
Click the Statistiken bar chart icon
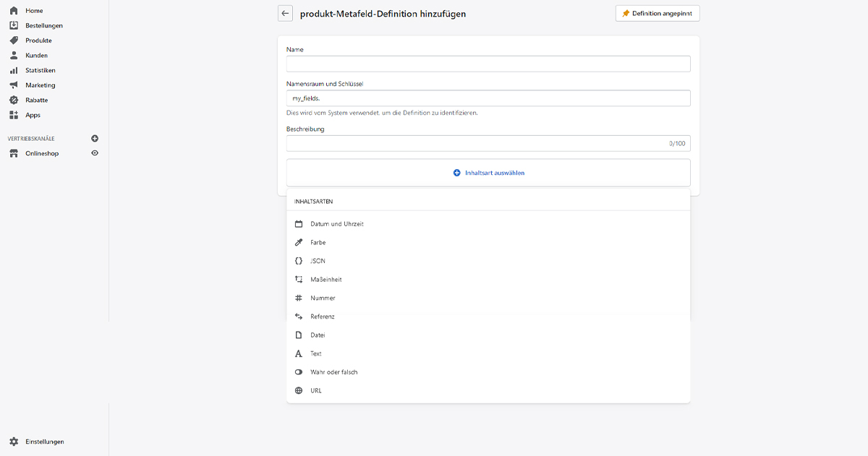(x=14, y=70)
